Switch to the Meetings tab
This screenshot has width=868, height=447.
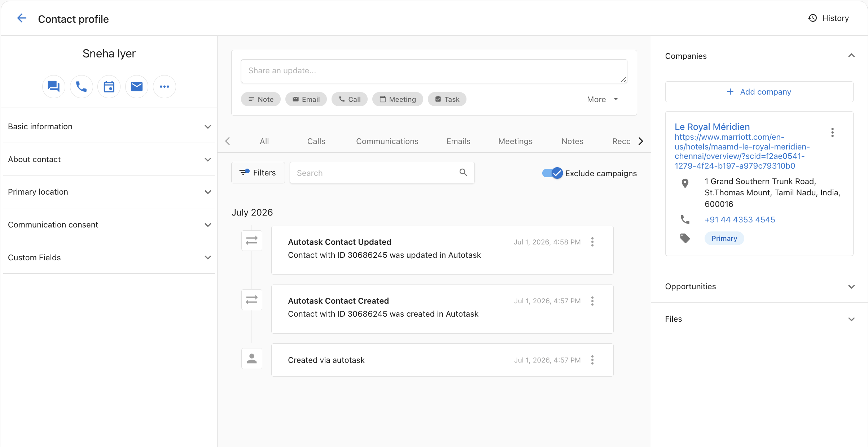(x=515, y=141)
